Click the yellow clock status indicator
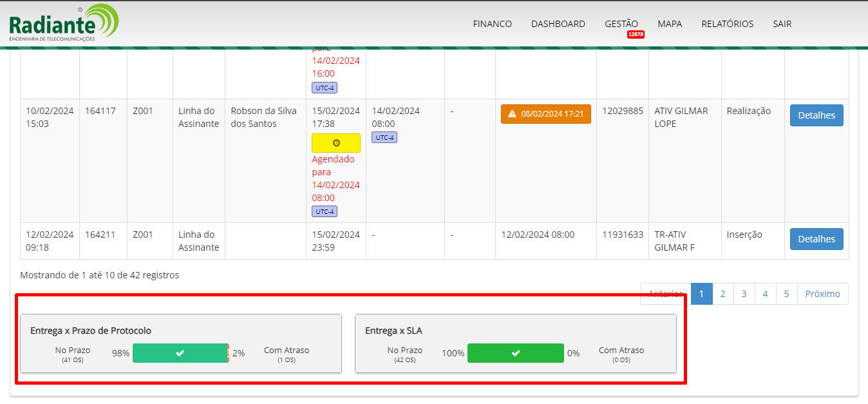Image resolution: width=868 pixels, height=404 pixels. point(336,143)
